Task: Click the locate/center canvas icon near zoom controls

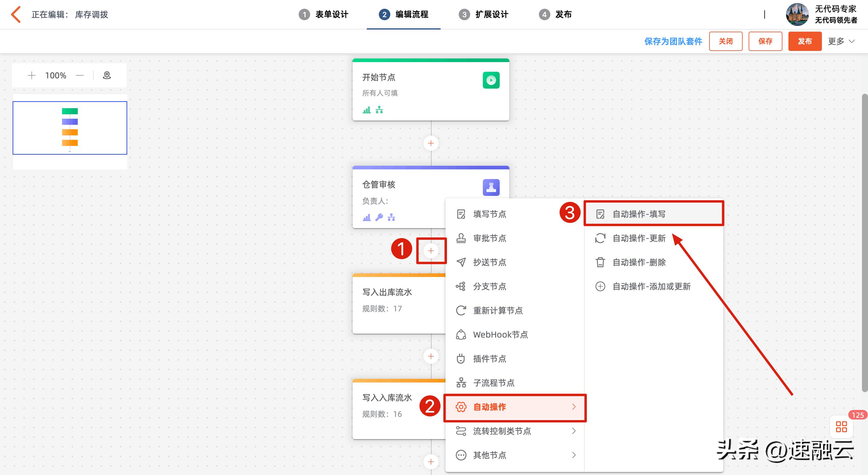Action: [x=106, y=75]
